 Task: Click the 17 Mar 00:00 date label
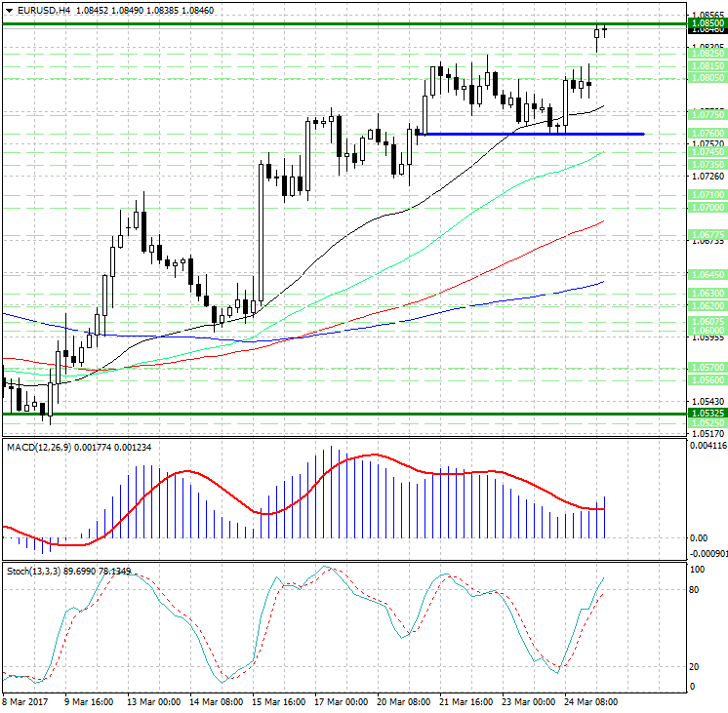point(342,701)
